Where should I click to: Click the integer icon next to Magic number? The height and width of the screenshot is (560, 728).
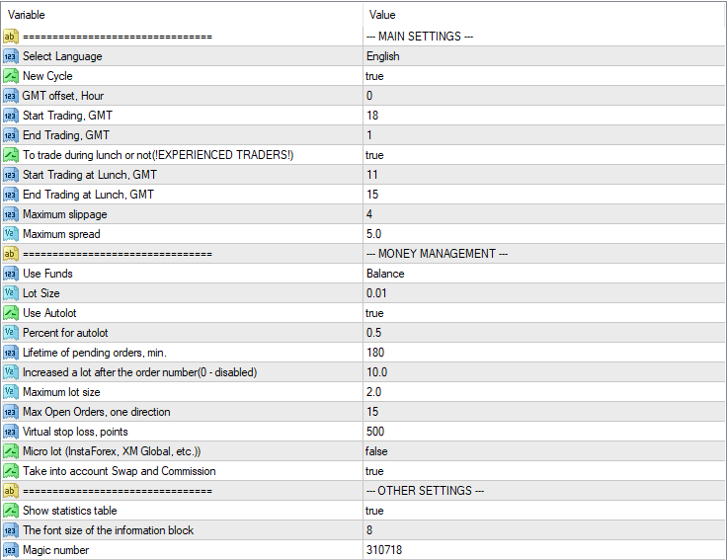pos(10,550)
